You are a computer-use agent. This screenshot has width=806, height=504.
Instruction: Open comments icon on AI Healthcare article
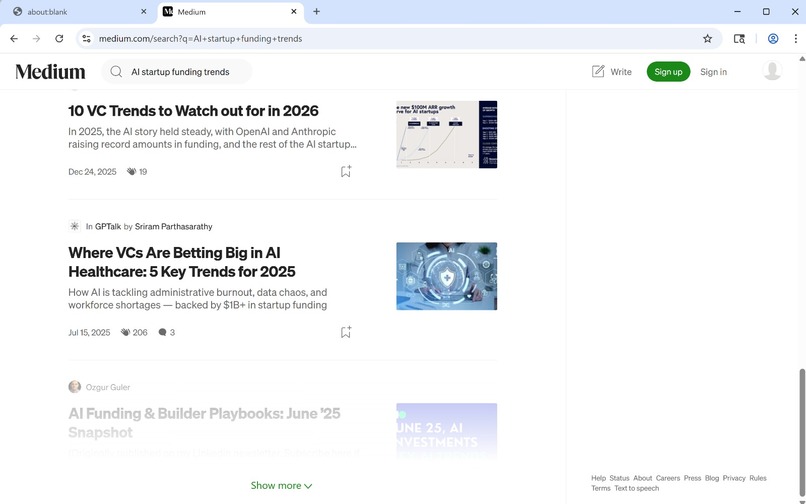[x=162, y=332]
